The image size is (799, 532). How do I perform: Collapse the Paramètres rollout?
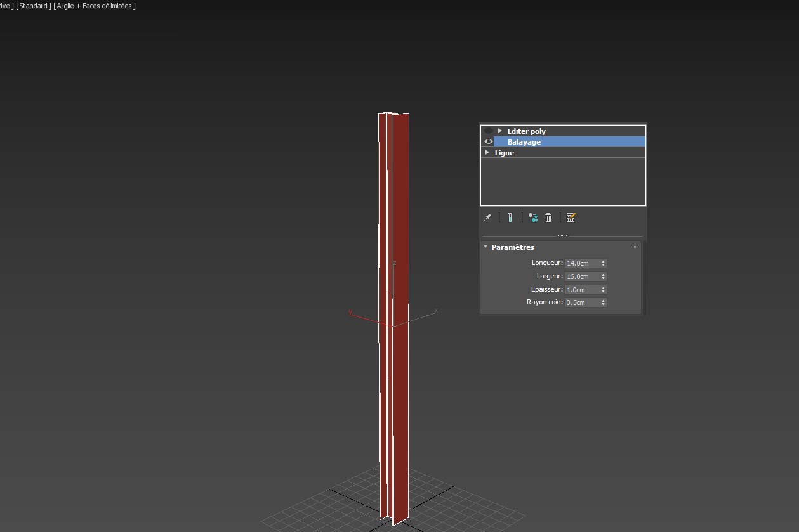[485, 247]
